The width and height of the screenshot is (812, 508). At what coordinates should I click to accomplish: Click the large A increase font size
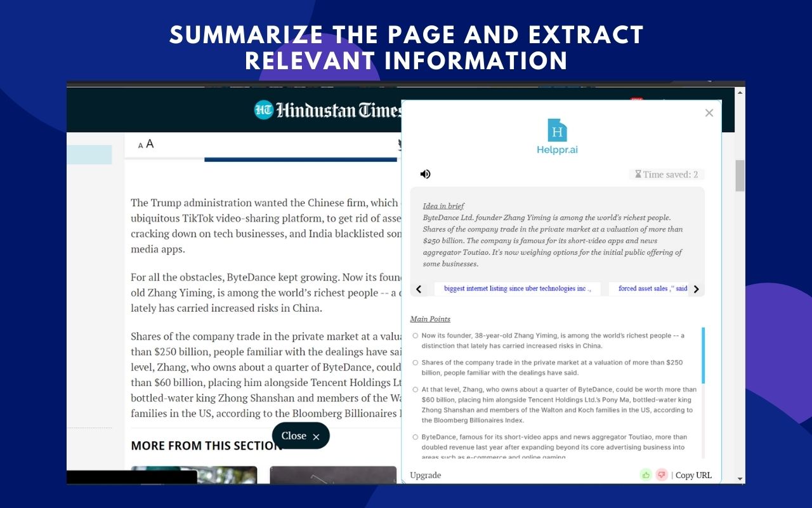point(150,144)
